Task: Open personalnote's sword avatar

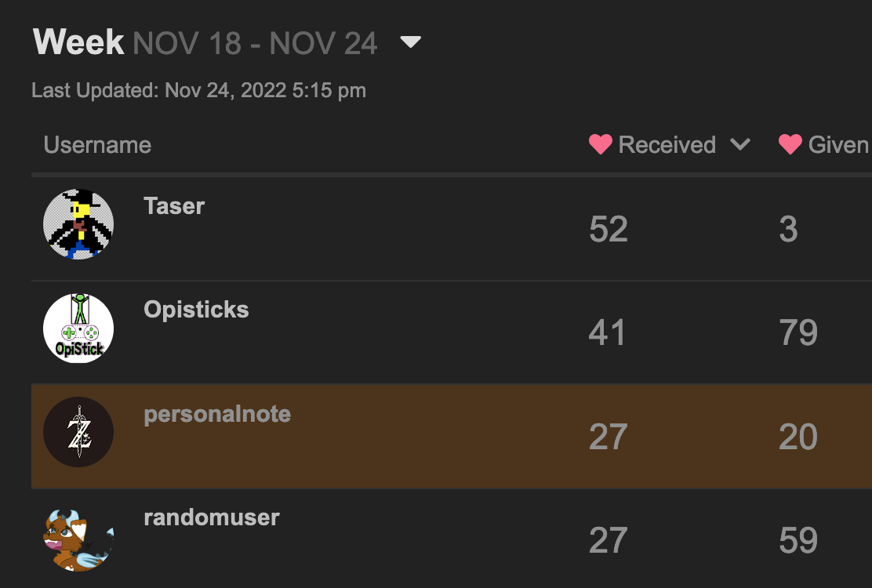Action: point(78,432)
